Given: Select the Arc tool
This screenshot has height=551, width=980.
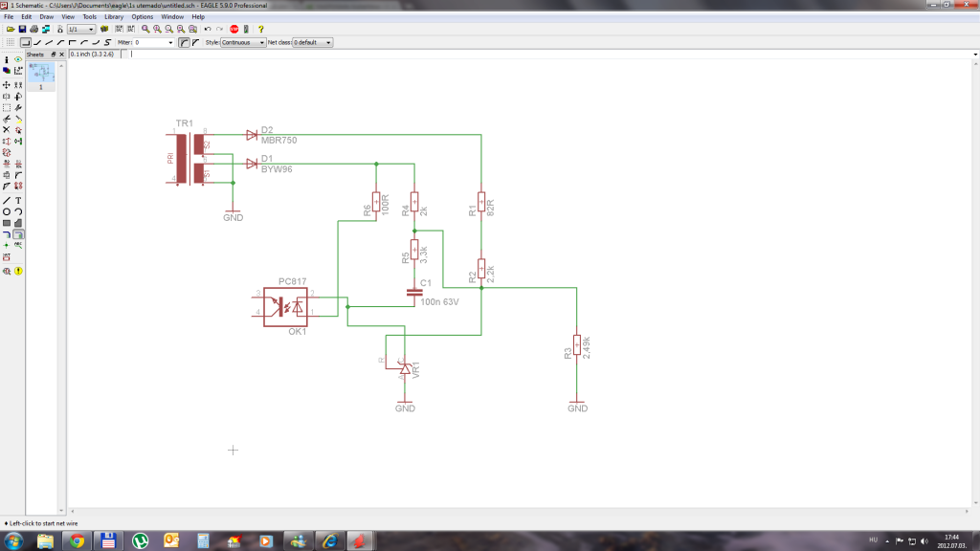Looking at the screenshot, I should coord(18,211).
